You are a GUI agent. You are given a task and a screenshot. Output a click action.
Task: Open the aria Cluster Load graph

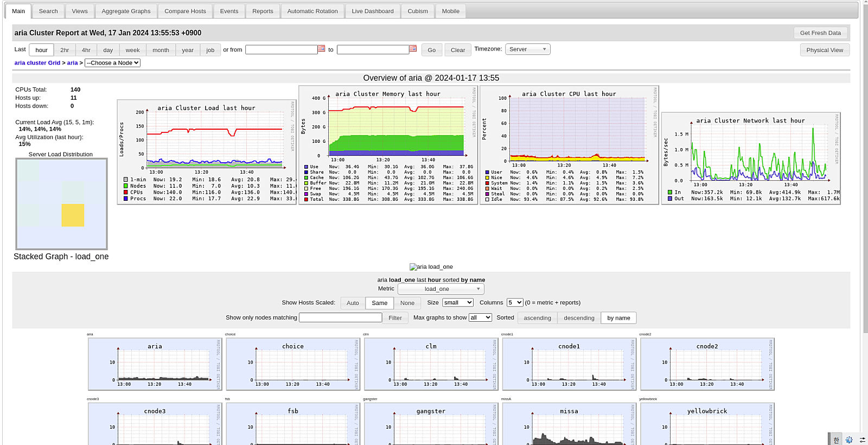pyautogui.click(x=207, y=152)
